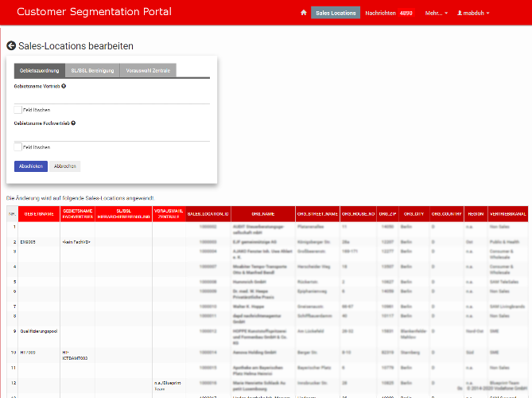Click the home icon in the navbar
Screen dimensions: 532x398
coord(304,14)
